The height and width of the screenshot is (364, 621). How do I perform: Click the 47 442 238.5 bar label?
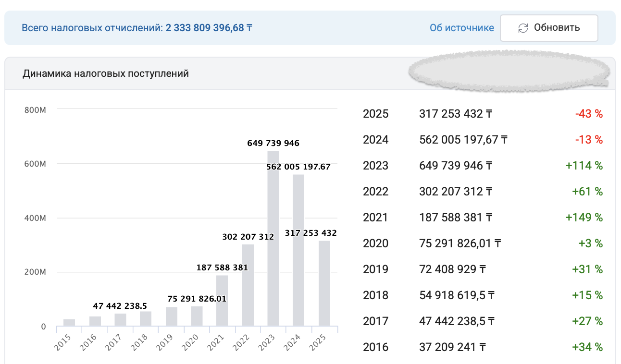coord(120,306)
